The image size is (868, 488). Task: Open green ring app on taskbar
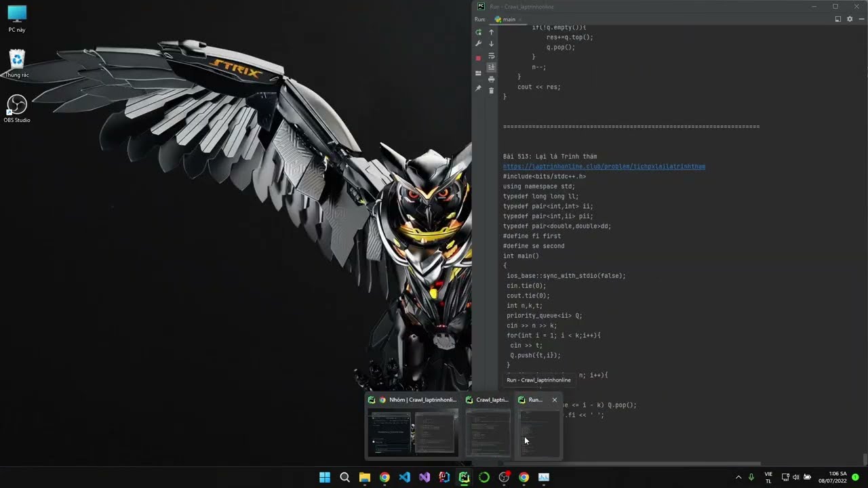tap(484, 477)
